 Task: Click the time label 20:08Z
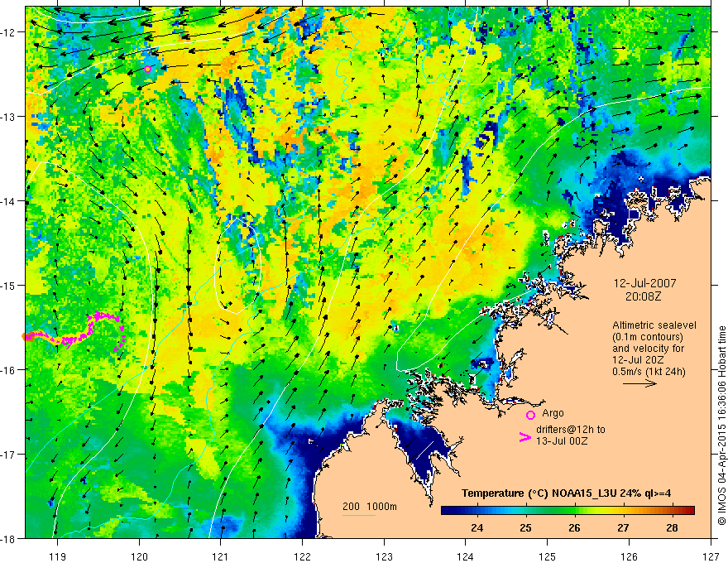[x=643, y=296]
